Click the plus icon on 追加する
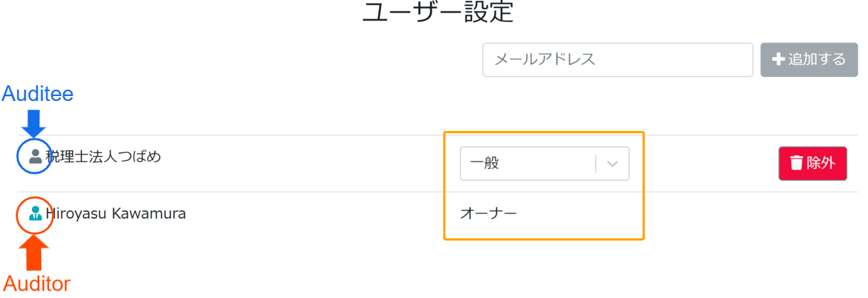 (x=778, y=60)
